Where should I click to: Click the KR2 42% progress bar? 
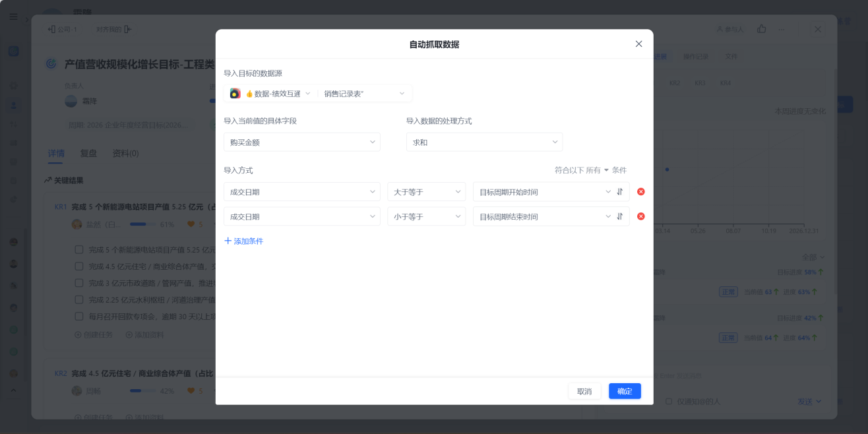(x=142, y=391)
